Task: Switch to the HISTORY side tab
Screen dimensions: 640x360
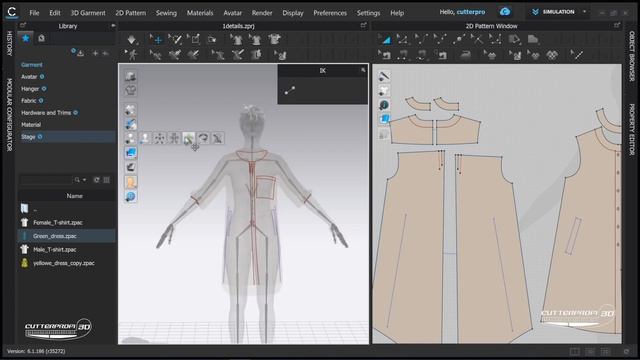Action: [x=9, y=44]
